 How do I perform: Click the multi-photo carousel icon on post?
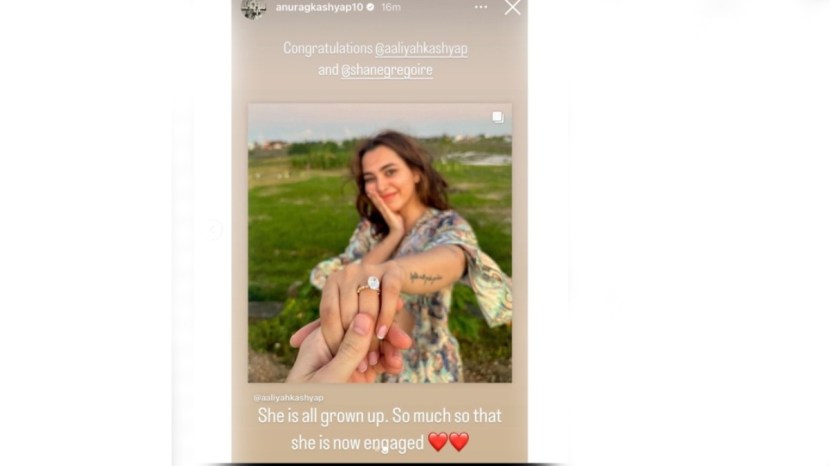click(498, 117)
